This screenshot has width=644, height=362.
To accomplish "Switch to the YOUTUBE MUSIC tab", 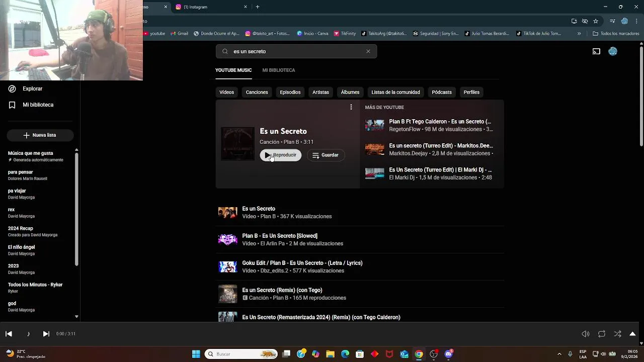I will 233,70.
